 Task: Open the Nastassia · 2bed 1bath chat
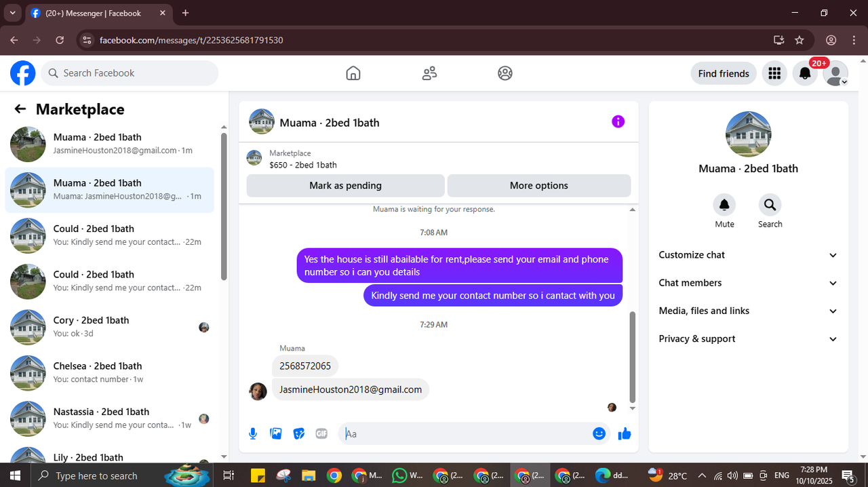[110, 418]
